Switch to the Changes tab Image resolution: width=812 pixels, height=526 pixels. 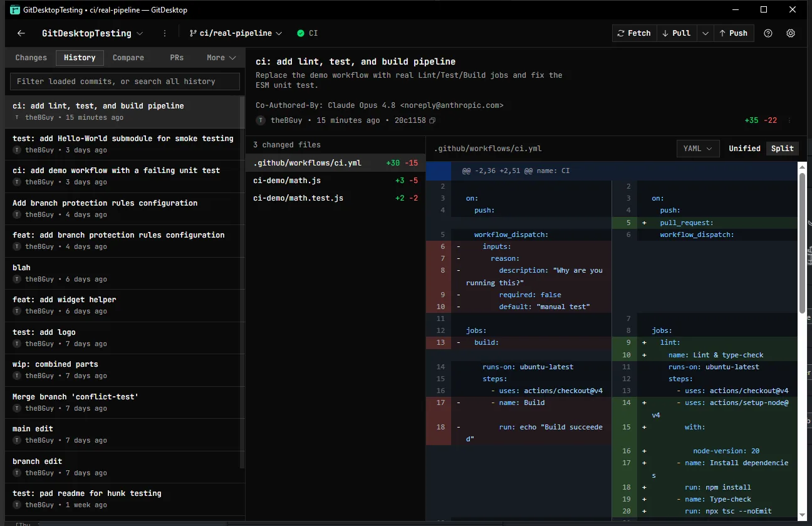coord(31,58)
